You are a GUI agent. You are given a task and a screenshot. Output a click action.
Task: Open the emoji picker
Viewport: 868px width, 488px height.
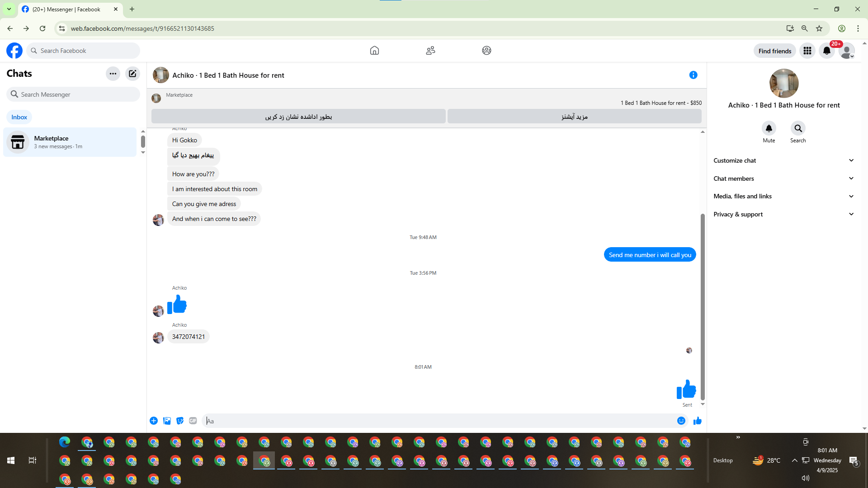(x=681, y=421)
